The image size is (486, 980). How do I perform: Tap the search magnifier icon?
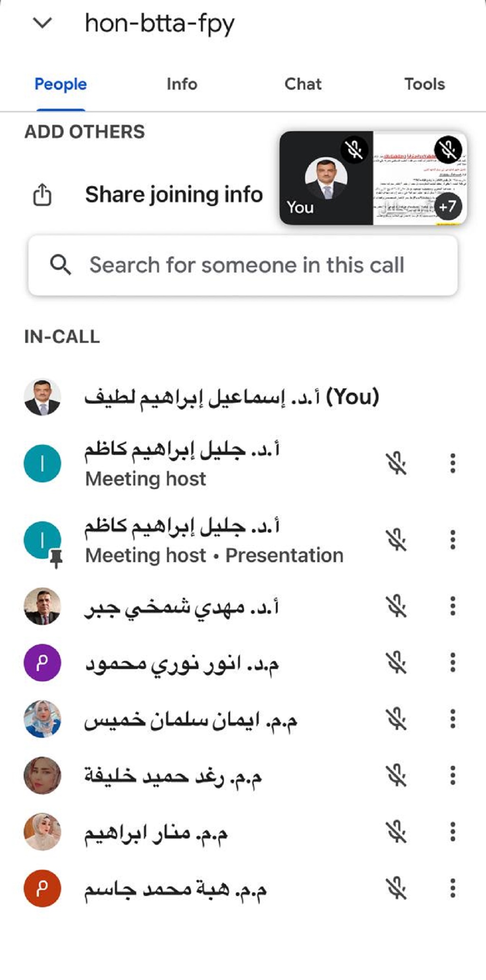(x=60, y=265)
